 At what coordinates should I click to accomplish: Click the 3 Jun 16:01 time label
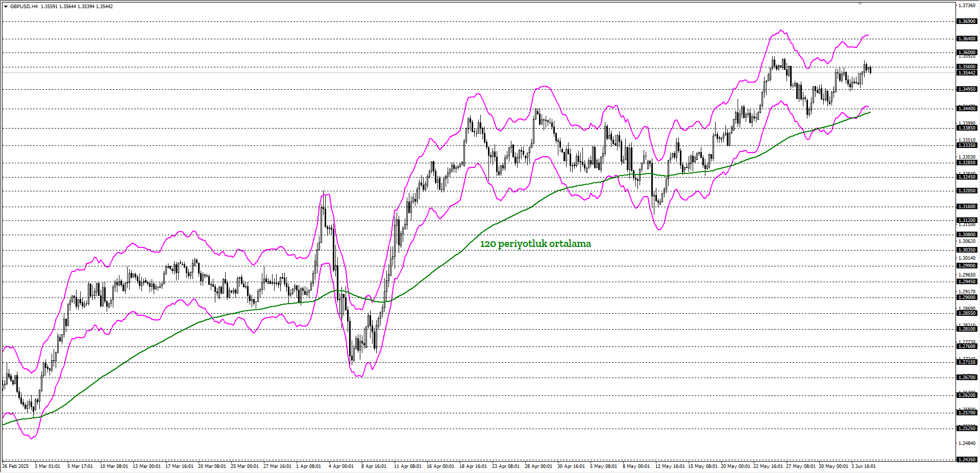click(x=864, y=466)
